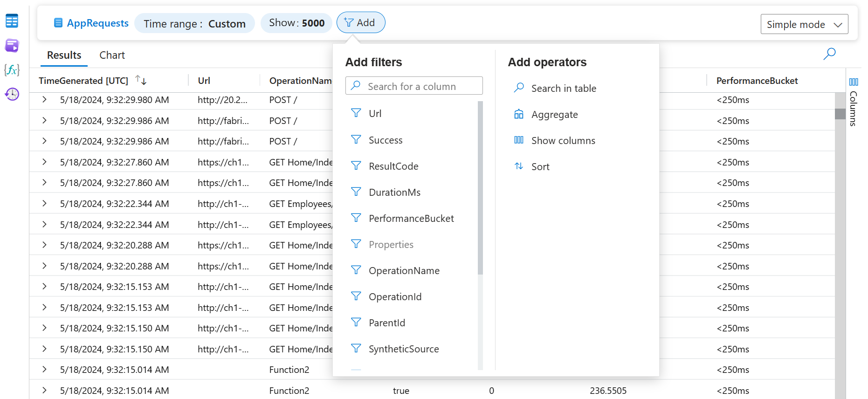
Task: Change the Time range Custom pill
Action: pos(194,23)
